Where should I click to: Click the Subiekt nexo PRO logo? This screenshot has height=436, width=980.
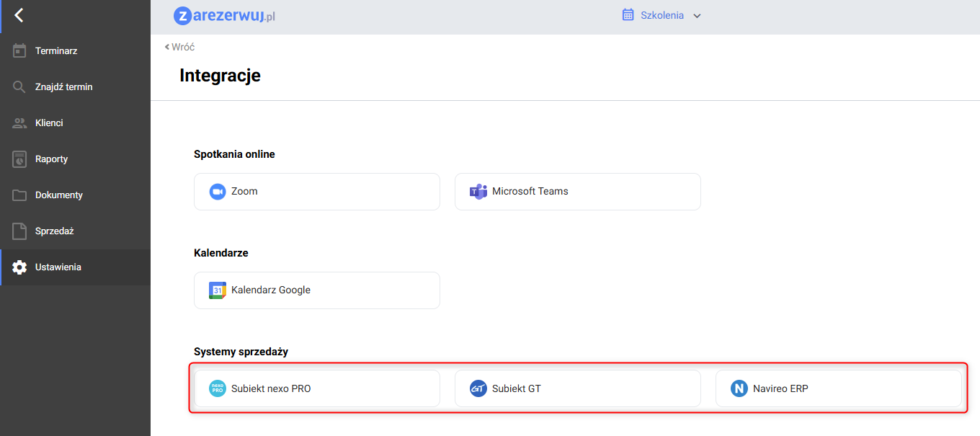click(218, 388)
